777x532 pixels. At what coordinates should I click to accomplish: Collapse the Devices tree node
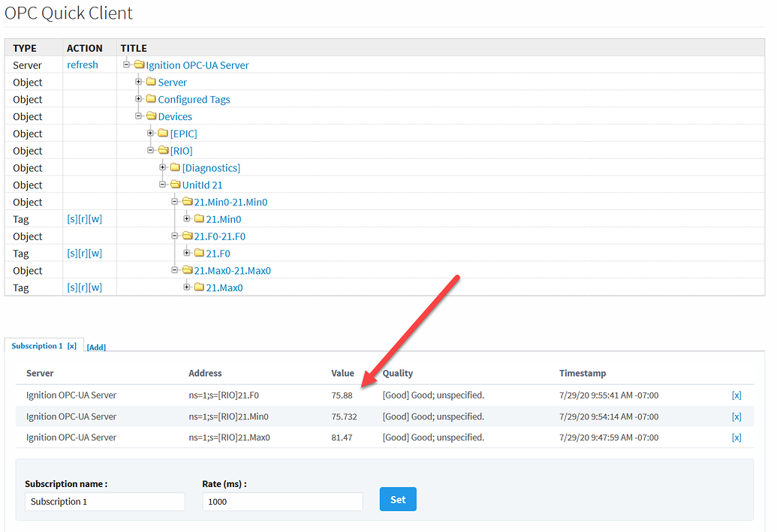coord(138,116)
